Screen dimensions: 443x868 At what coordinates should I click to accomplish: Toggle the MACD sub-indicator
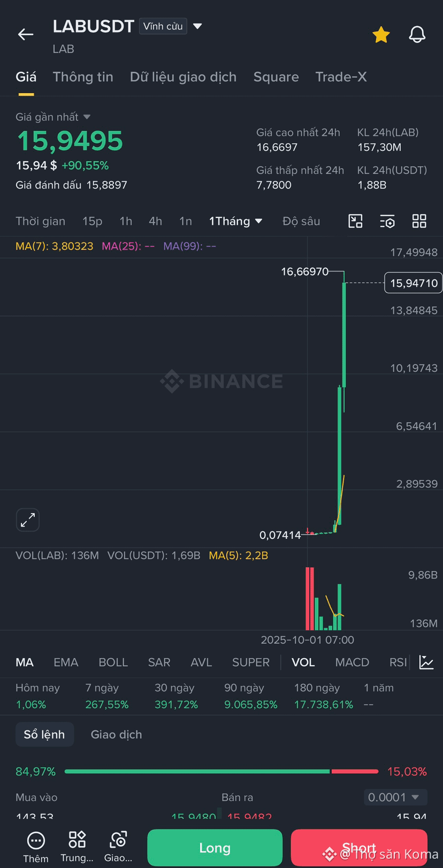click(352, 663)
